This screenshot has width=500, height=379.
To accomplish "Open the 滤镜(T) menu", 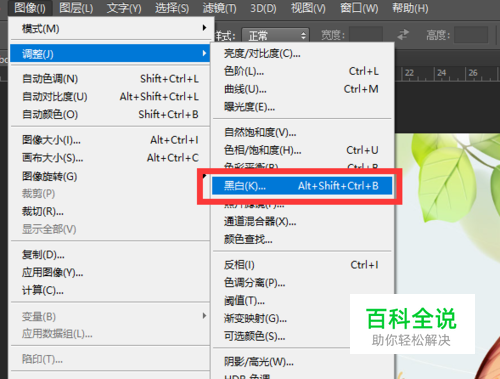I will (x=220, y=8).
